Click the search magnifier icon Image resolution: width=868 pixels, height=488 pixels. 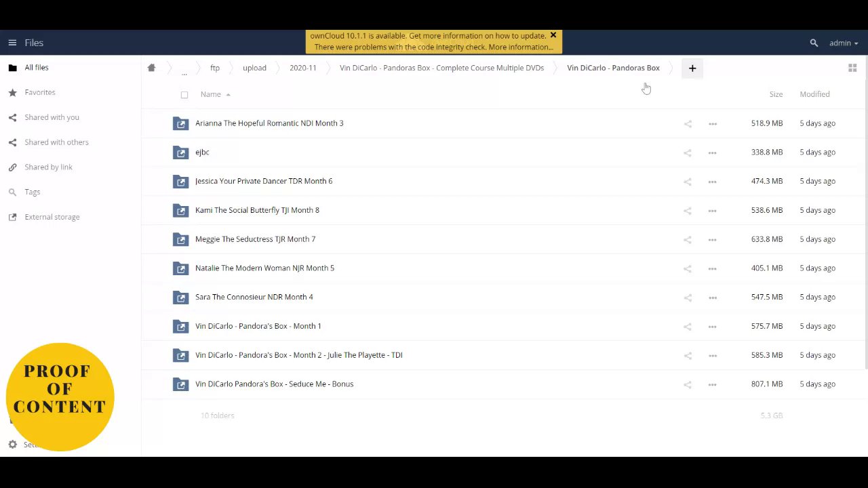pyautogui.click(x=814, y=43)
